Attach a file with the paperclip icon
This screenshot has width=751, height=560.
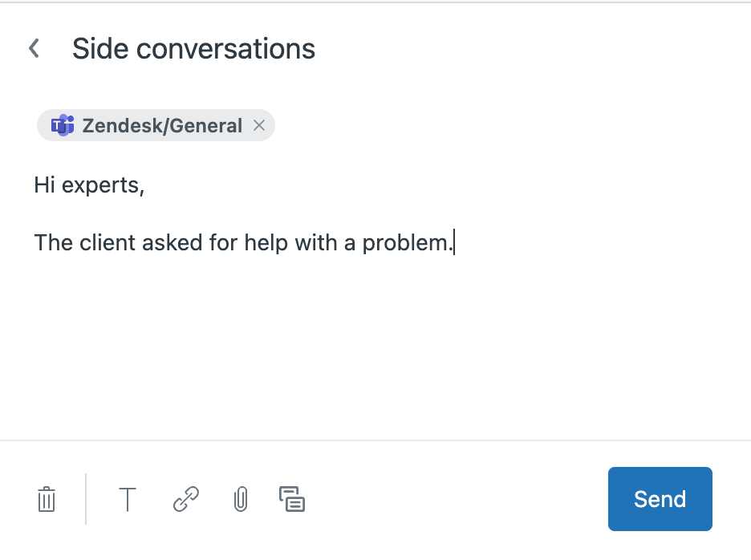(x=240, y=499)
